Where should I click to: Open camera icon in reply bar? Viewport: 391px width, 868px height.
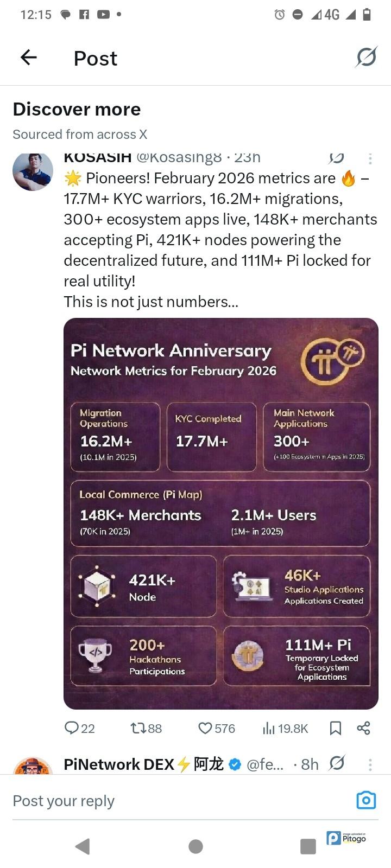pos(366,800)
